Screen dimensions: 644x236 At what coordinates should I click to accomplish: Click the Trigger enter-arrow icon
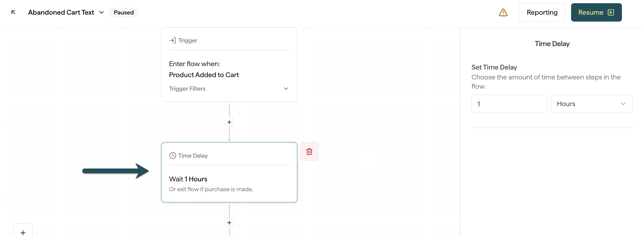point(172,40)
